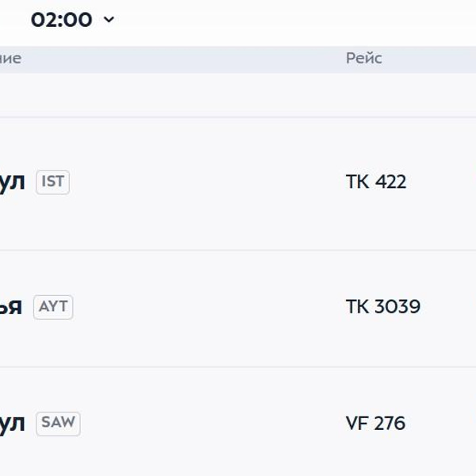Click the Рейс column header
Screen dimensions: 476x476
coord(363,59)
